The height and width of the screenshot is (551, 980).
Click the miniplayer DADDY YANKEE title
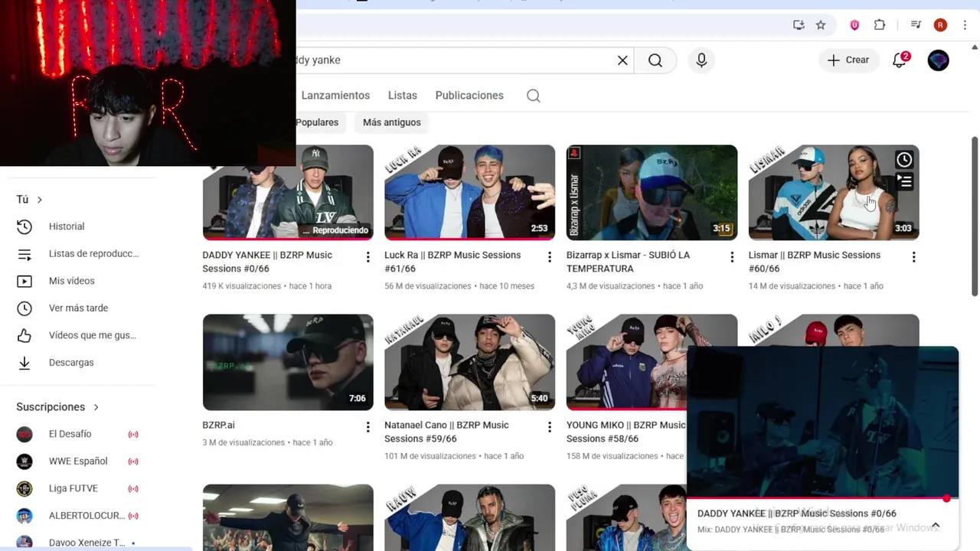[x=796, y=514]
